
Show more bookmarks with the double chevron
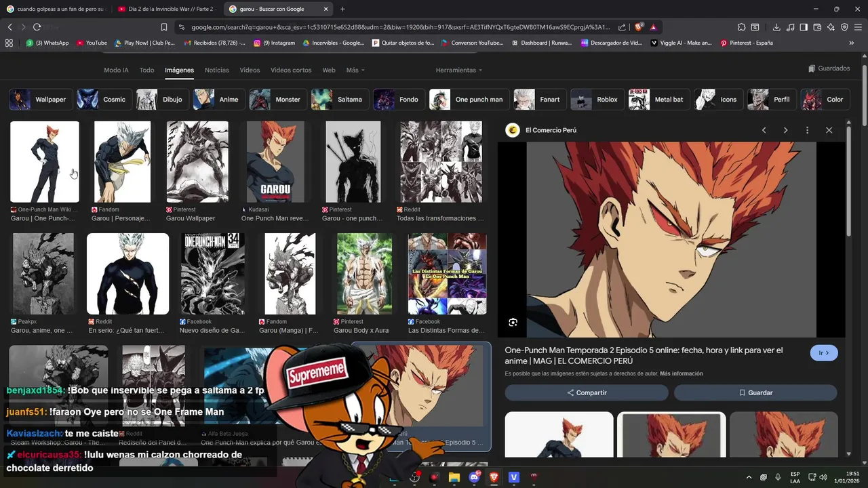click(852, 43)
